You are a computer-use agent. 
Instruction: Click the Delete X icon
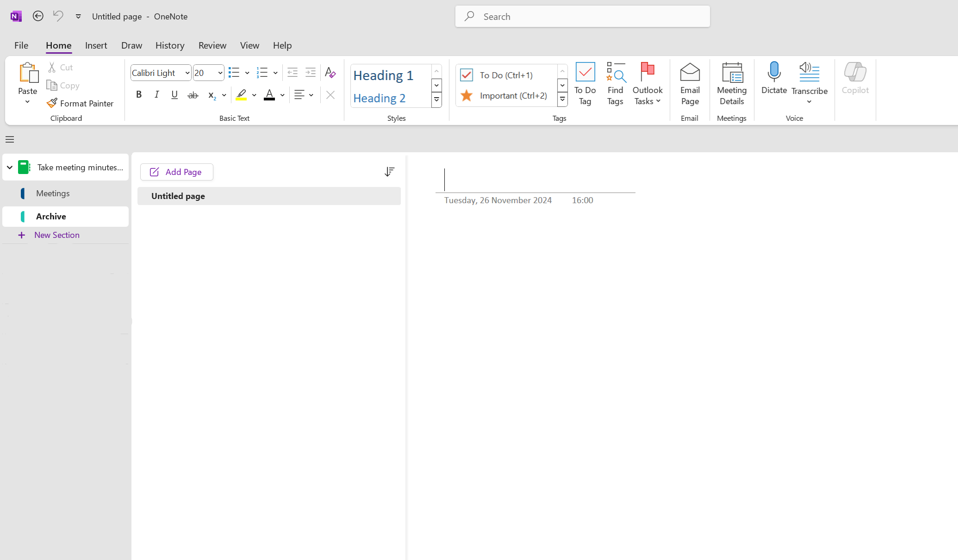point(330,95)
